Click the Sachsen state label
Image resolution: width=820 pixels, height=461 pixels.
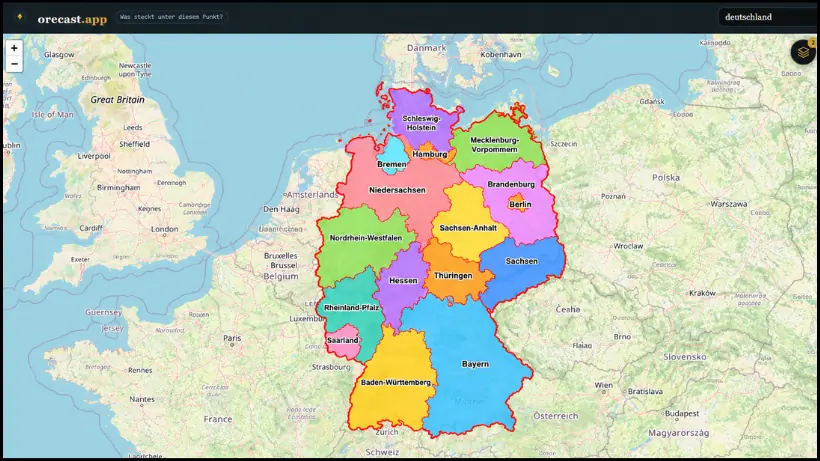(521, 261)
